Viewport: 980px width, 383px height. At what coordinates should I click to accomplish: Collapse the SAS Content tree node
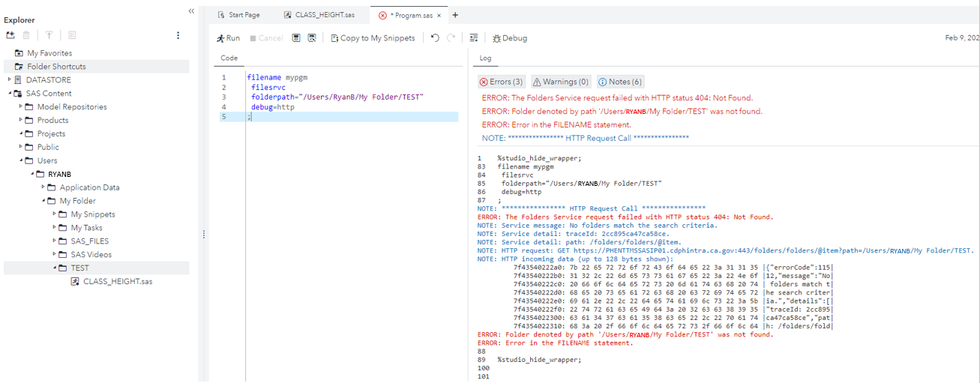click(10, 94)
